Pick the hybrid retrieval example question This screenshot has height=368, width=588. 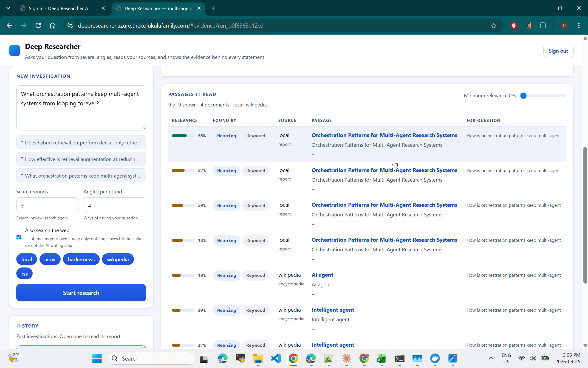81,142
